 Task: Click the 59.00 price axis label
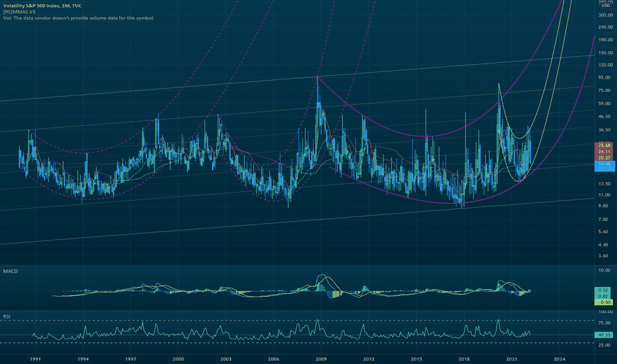tap(604, 104)
